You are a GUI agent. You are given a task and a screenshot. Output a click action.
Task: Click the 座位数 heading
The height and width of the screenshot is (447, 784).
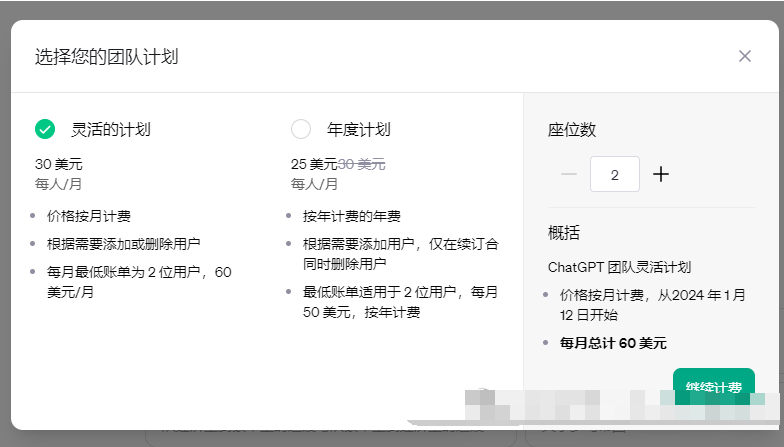coord(572,130)
